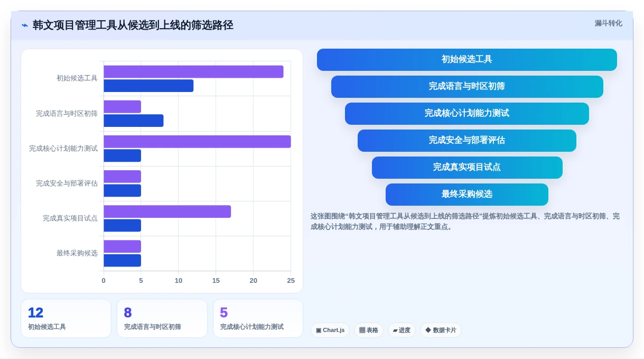This screenshot has height=359, width=644.
Task: Open the stat card showing 5
Action: coord(258,318)
